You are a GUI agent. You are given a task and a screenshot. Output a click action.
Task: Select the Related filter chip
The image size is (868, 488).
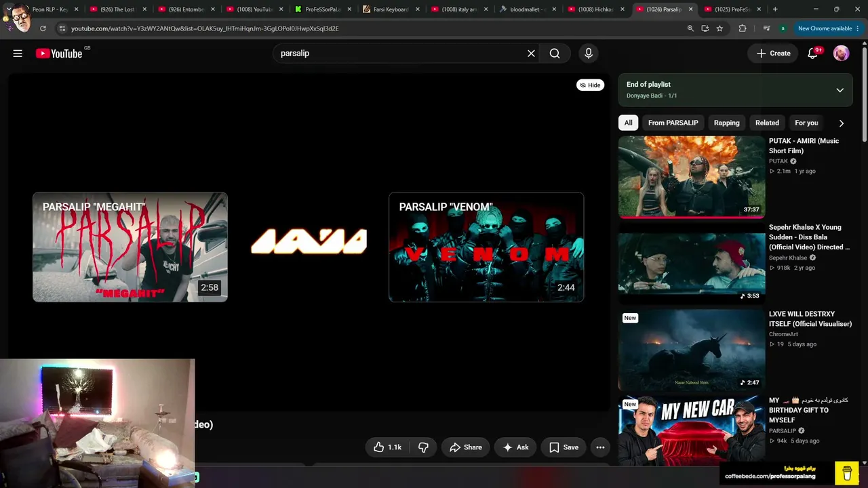tap(767, 123)
